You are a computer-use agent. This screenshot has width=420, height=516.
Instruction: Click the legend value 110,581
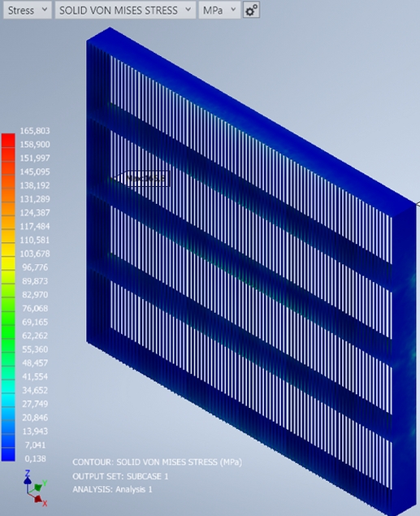tap(35, 240)
